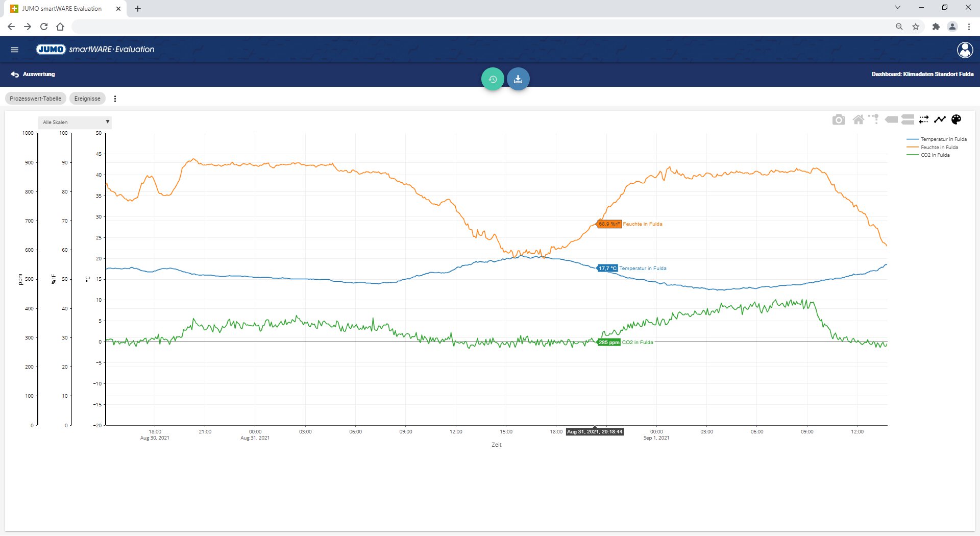Toggle spike lines icon in chart toolbar
The width and height of the screenshot is (980, 536).
(874, 119)
